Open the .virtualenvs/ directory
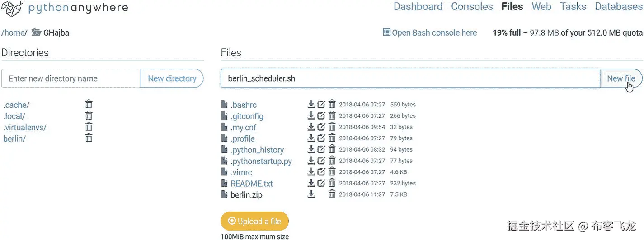Screen dimensions: 644x240 [x=25, y=127]
